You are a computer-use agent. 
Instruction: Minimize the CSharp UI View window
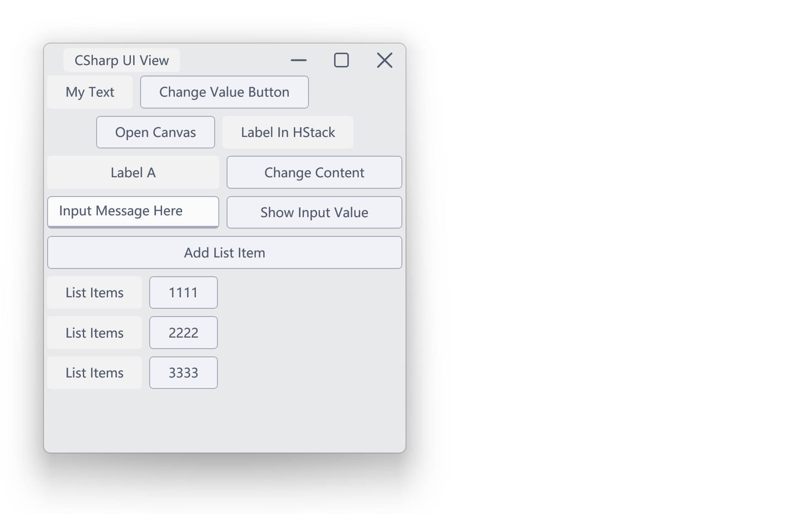tap(298, 60)
